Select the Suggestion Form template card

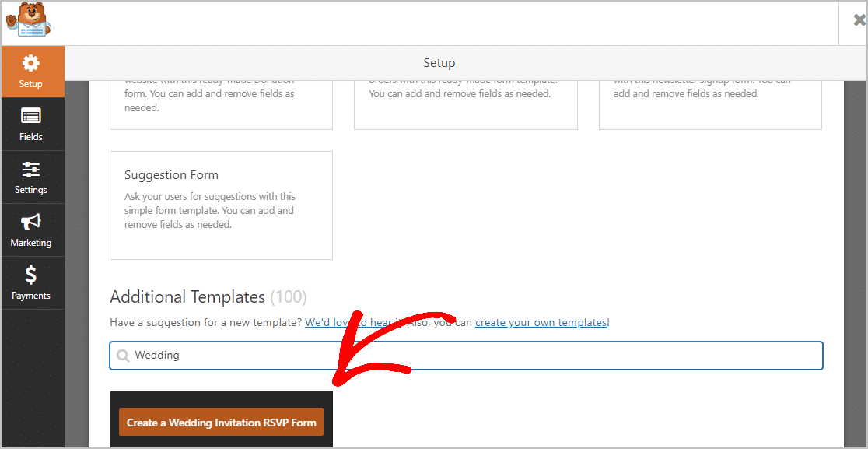tap(222, 205)
